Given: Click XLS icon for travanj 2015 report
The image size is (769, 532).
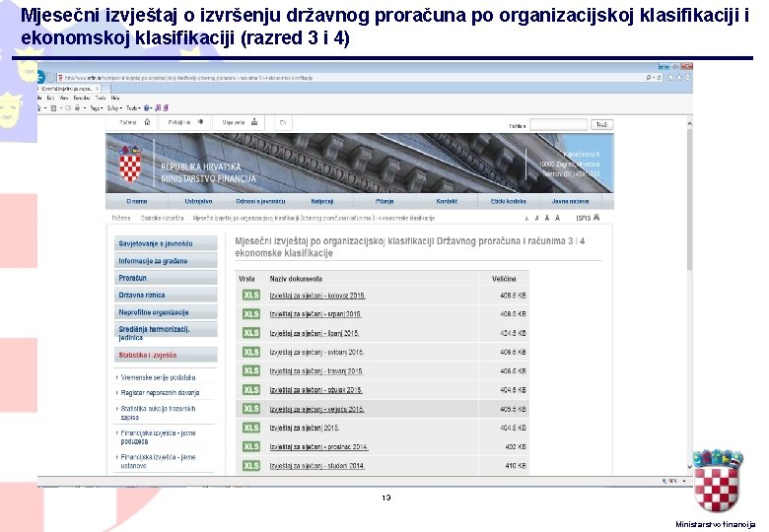Looking at the screenshot, I should pyautogui.click(x=251, y=370).
